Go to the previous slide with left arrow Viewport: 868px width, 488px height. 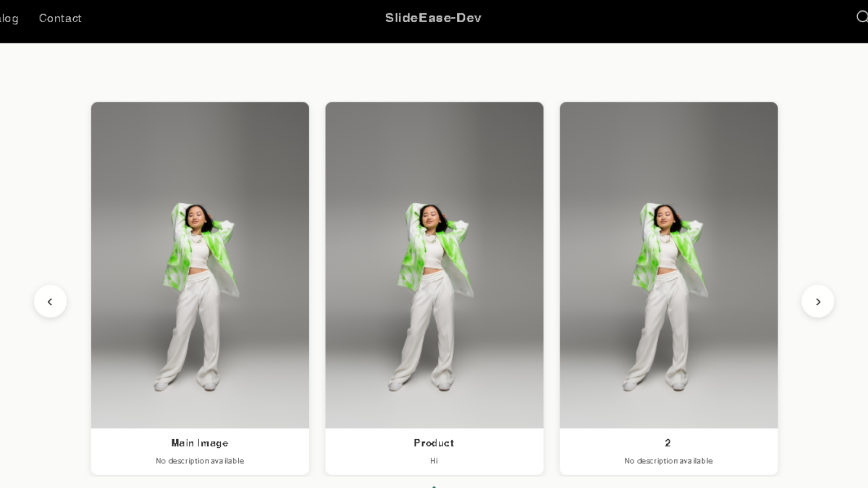[x=50, y=301]
